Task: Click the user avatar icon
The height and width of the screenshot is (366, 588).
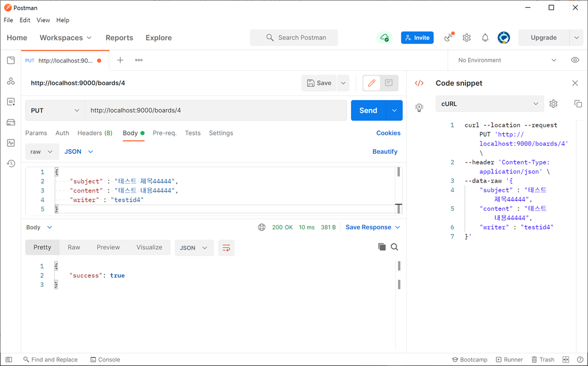Action: tap(504, 37)
